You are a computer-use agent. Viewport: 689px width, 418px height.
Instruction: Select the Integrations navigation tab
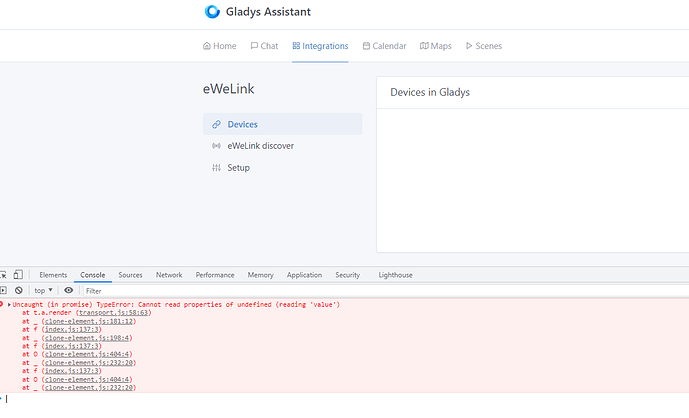320,46
